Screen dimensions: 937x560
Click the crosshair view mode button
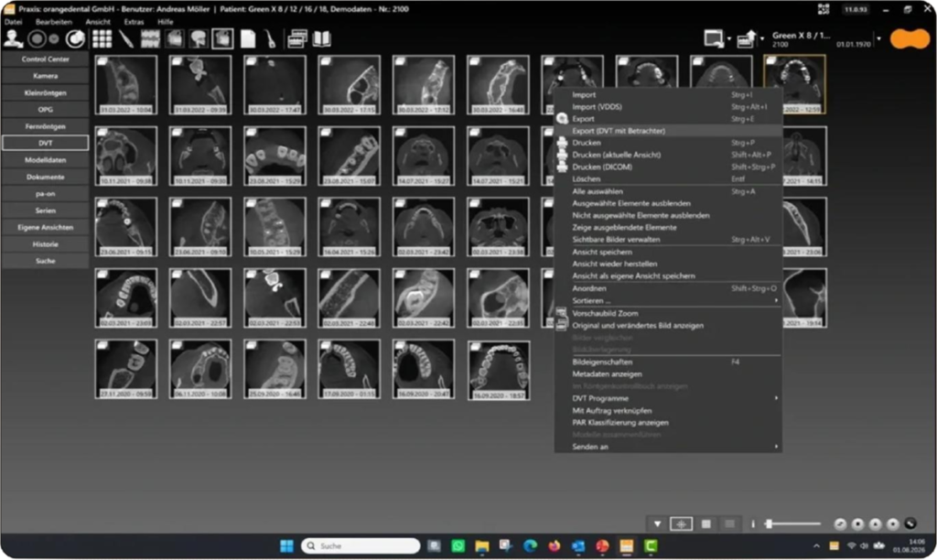click(x=681, y=523)
